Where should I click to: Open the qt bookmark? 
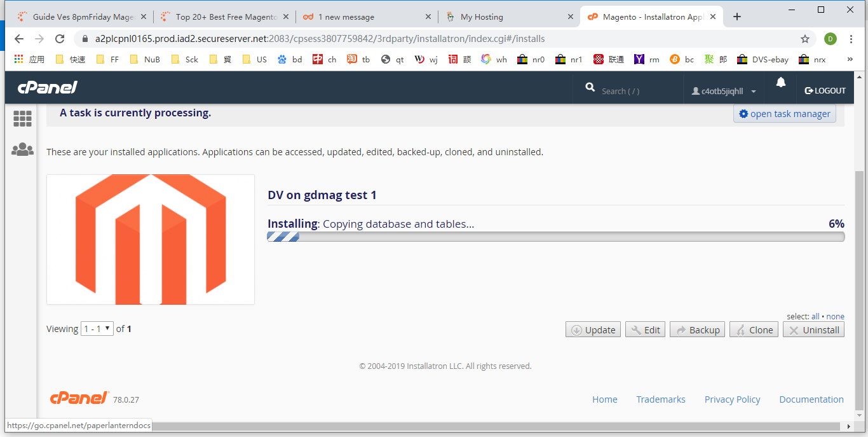point(393,59)
